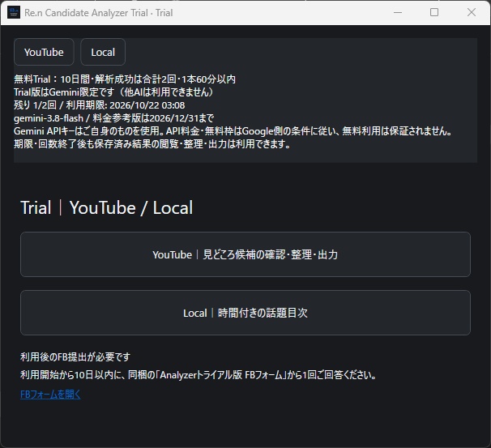This screenshot has height=448, width=491.
Task: Open the FBフォームを開く link
Action: (50, 395)
